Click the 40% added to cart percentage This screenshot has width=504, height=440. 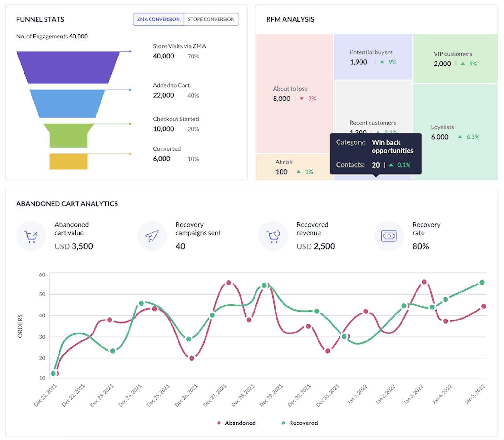193,96
